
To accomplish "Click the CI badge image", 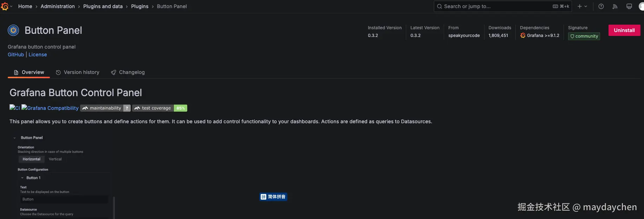I will [x=15, y=108].
